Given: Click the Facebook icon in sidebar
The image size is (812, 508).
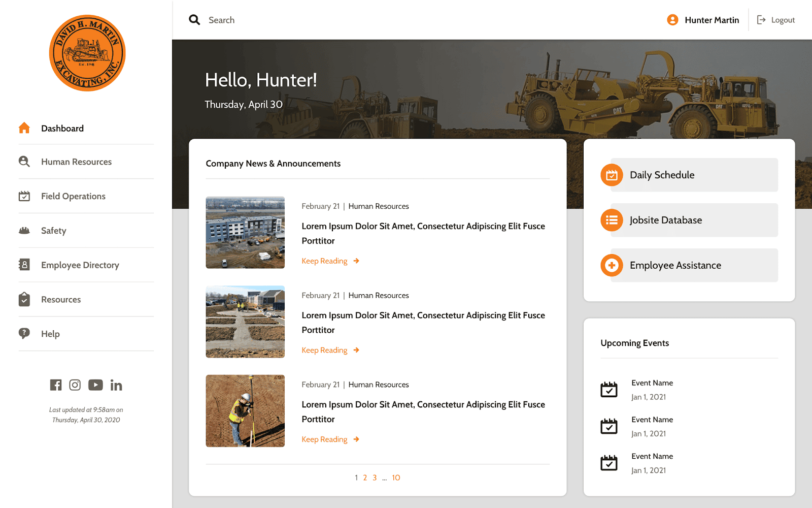Looking at the screenshot, I should [x=56, y=385].
